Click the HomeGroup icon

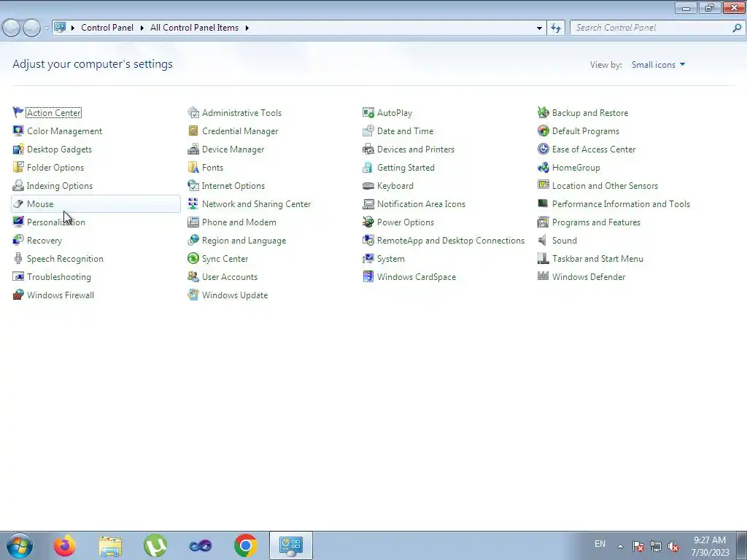pos(543,167)
